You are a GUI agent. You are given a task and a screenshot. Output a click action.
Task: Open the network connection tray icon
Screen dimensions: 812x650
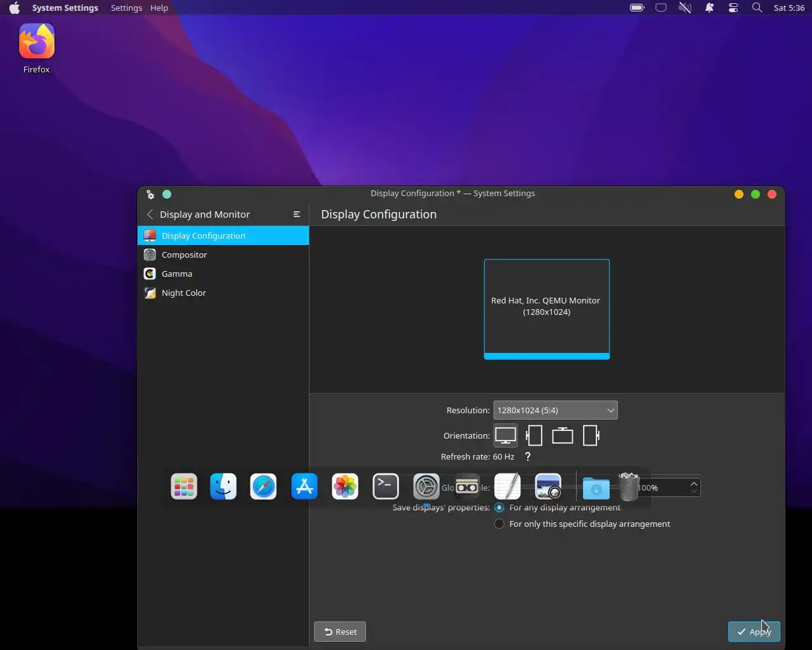[x=661, y=8]
